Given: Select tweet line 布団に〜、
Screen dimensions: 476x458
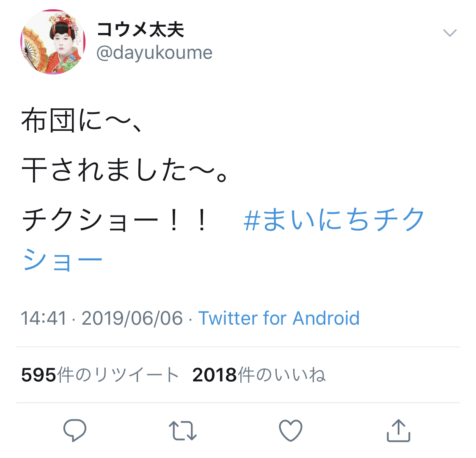Looking at the screenshot, I should point(81,121).
